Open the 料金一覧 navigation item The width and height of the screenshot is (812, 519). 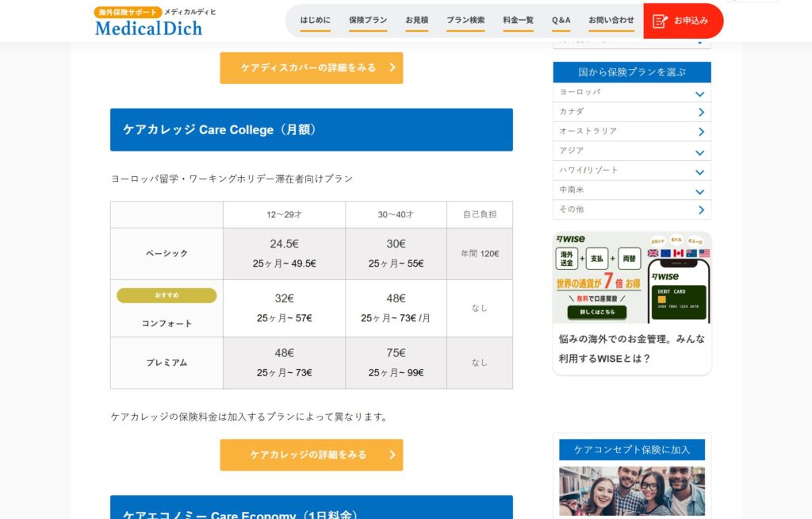pyautogui.click(x=518, y=20)
